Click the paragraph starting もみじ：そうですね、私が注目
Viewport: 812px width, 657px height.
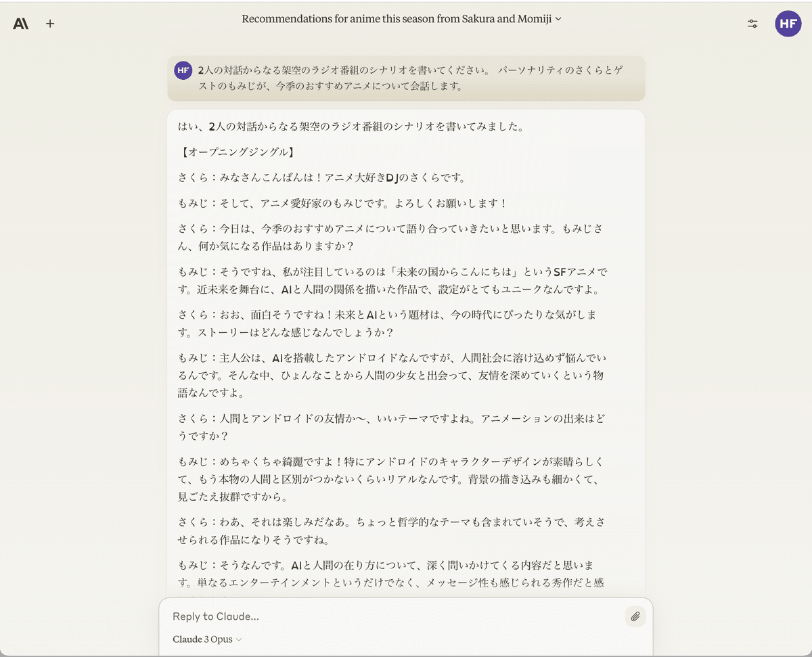(393, 281)
